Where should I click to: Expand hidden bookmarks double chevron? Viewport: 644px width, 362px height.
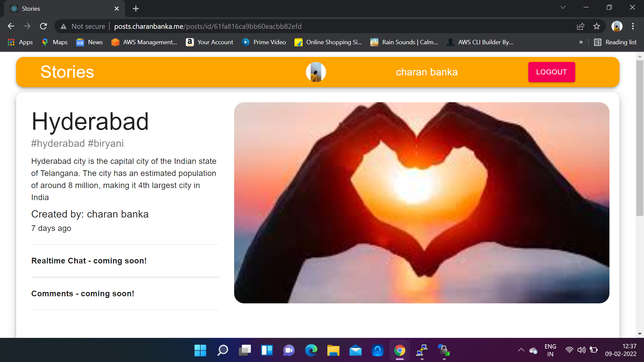[581, 42]
